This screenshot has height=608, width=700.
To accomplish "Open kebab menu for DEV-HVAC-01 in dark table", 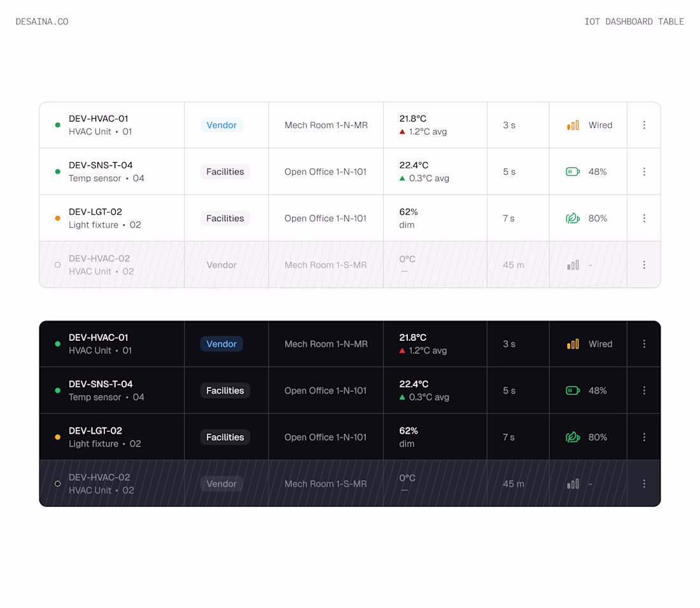I will 644,344.
